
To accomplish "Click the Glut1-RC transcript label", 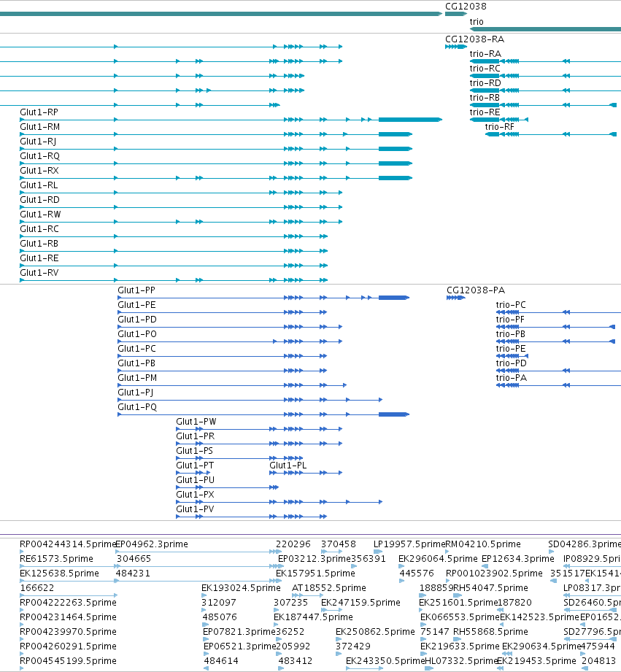I will click(x=39, y=228).
